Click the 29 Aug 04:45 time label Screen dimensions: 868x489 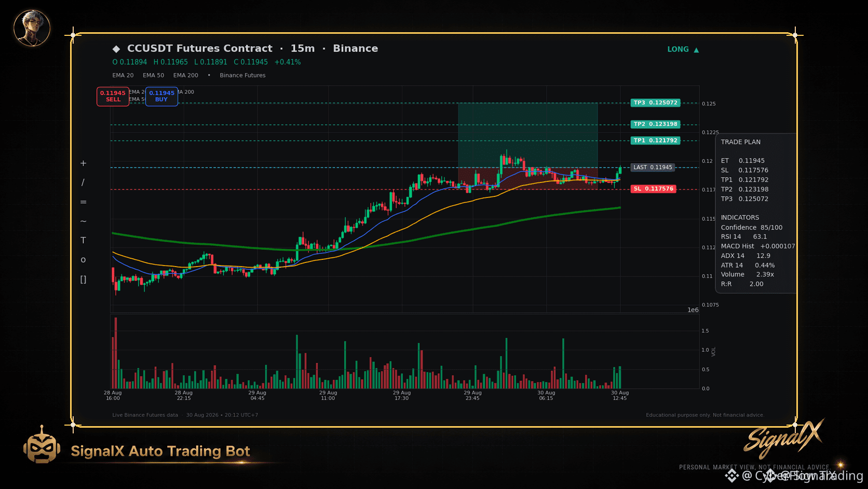click(257, 395)
